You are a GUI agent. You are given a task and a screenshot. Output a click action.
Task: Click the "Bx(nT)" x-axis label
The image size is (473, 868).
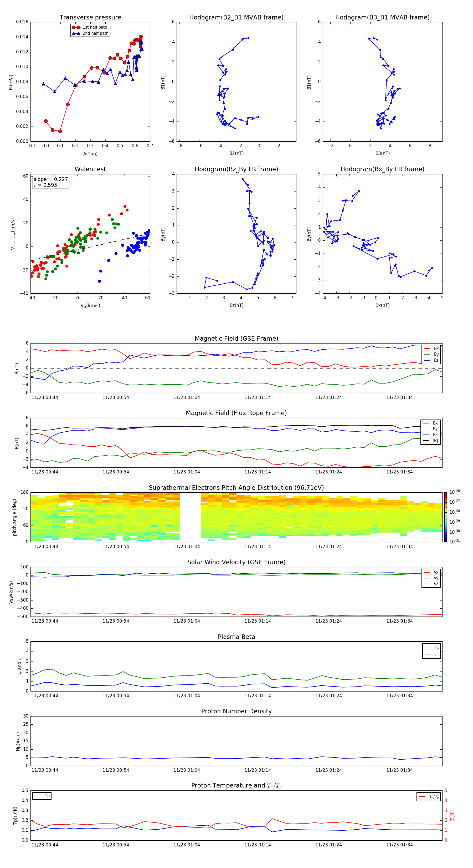(382, 305)
